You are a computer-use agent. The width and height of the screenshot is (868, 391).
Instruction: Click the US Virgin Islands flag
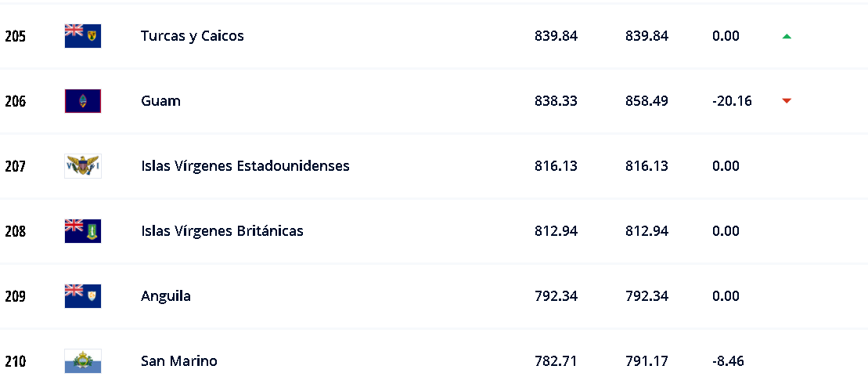pos(82,166)
